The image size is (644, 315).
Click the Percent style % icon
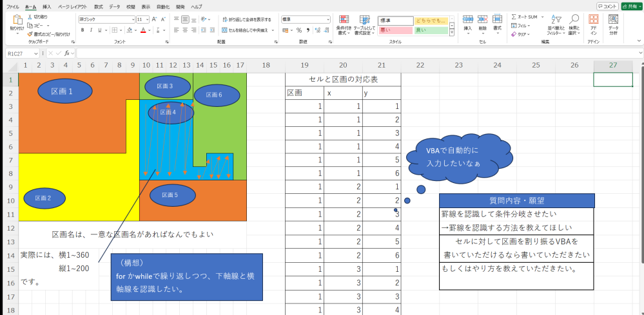click(x=299, y=30)
